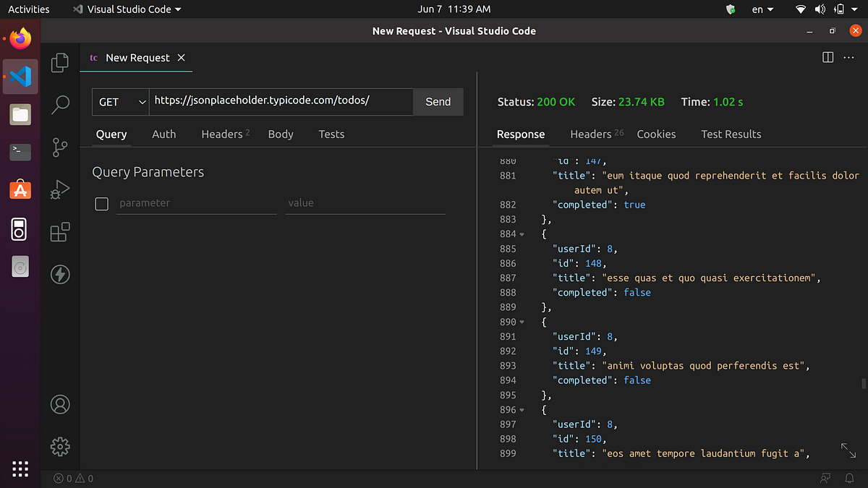
Task: Click the Visual Studio Code dock icon
Action: click(x=20, y=76)
